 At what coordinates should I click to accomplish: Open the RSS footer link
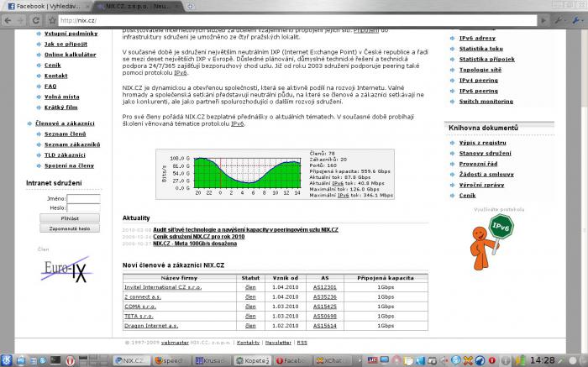(302, 343)
